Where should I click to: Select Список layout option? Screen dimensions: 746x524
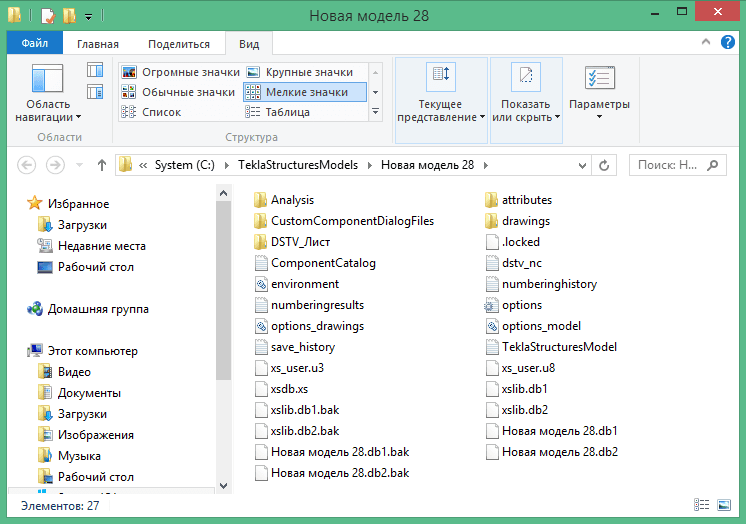point(151,112)
